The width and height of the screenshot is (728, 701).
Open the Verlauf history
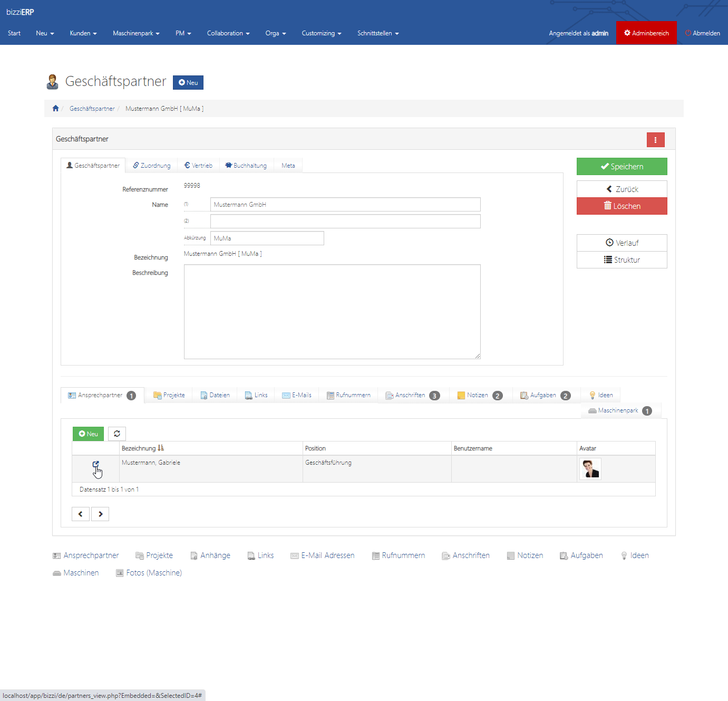[622, 243]
